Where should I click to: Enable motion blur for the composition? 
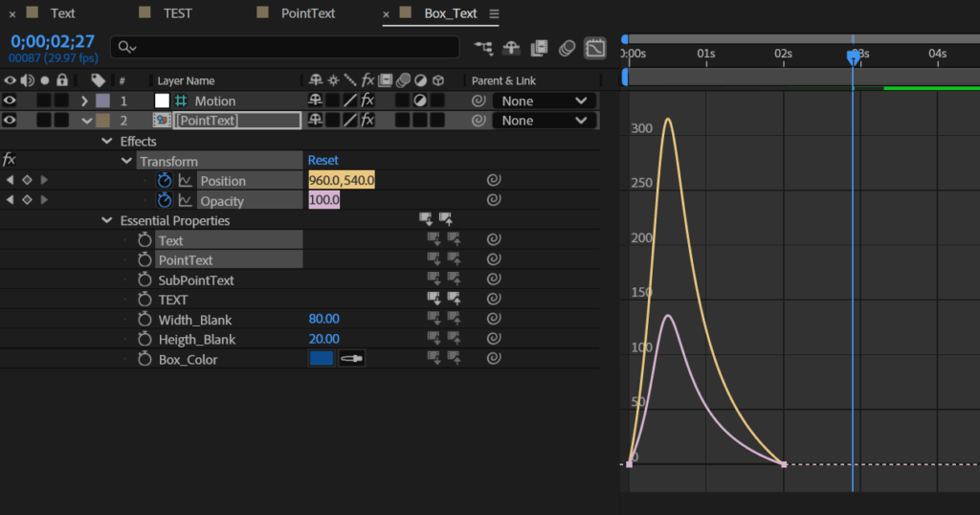(x=567, y=48)
